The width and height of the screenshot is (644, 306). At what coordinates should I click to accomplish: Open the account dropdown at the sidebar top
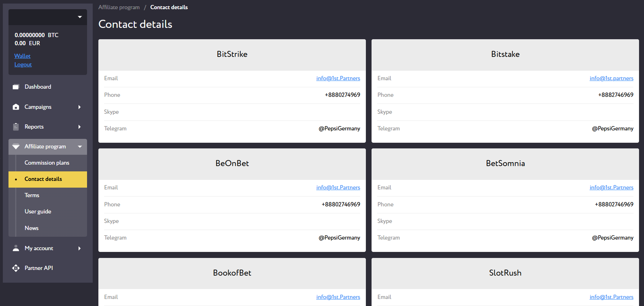(48, 17)
